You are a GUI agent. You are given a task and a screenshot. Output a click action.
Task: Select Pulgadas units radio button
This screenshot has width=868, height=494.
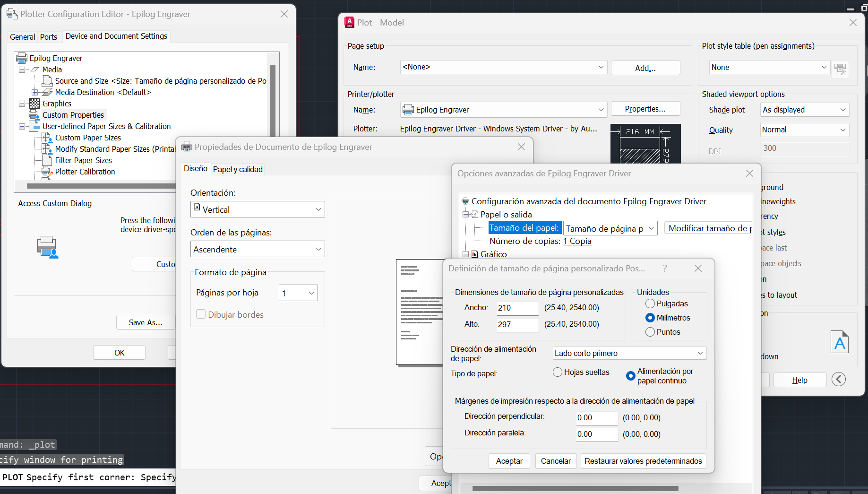click(650, 303)
